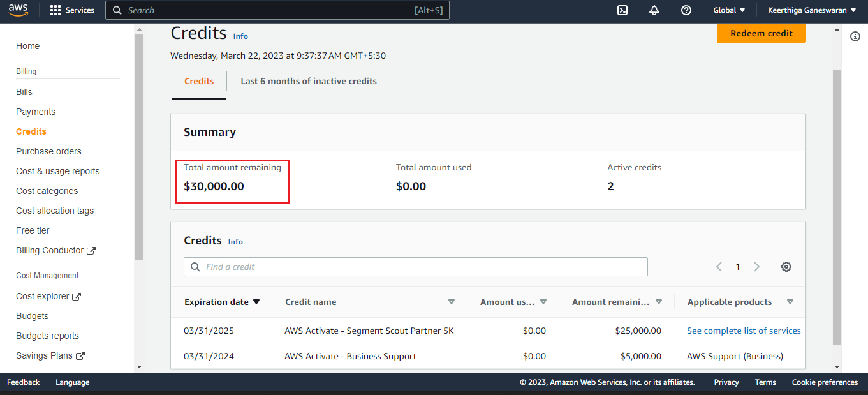868x395 pixels.
Task: Open See complete list of services link
Action: click(744, 331)
